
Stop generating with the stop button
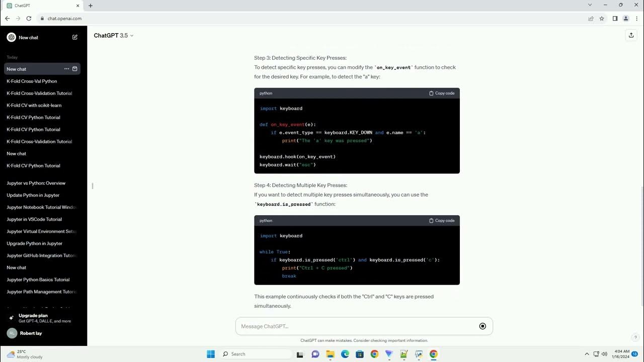coord(482,326)
